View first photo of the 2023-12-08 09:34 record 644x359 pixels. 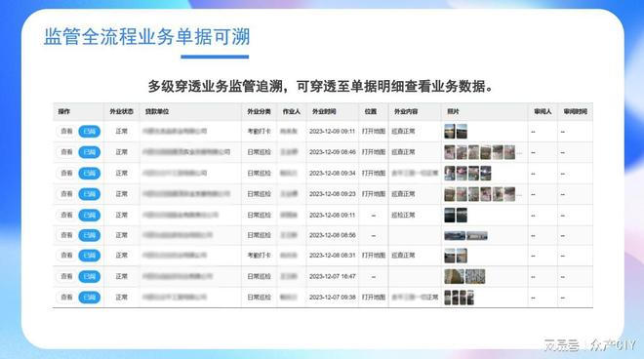pyautogui.click(x=450, y=174)
